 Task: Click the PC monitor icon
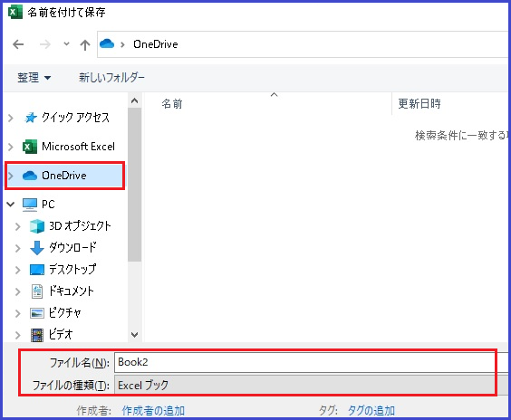(x=30, y=205)
